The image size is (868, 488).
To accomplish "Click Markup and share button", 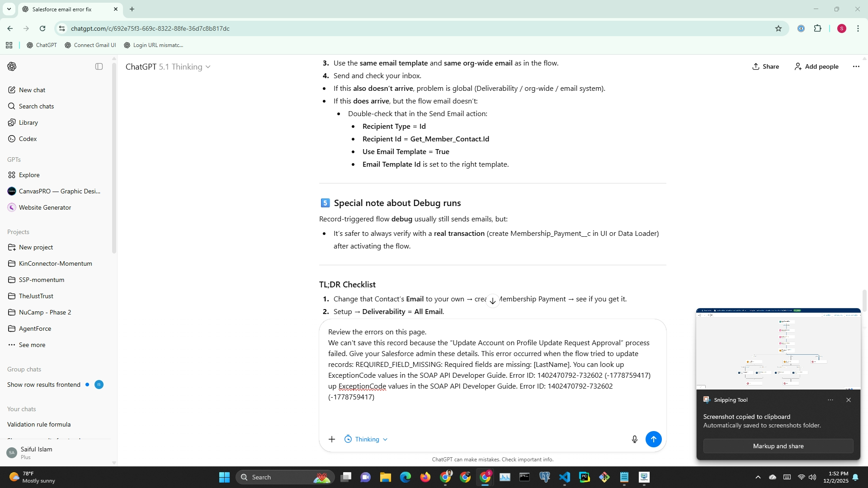I will point(778,446).
